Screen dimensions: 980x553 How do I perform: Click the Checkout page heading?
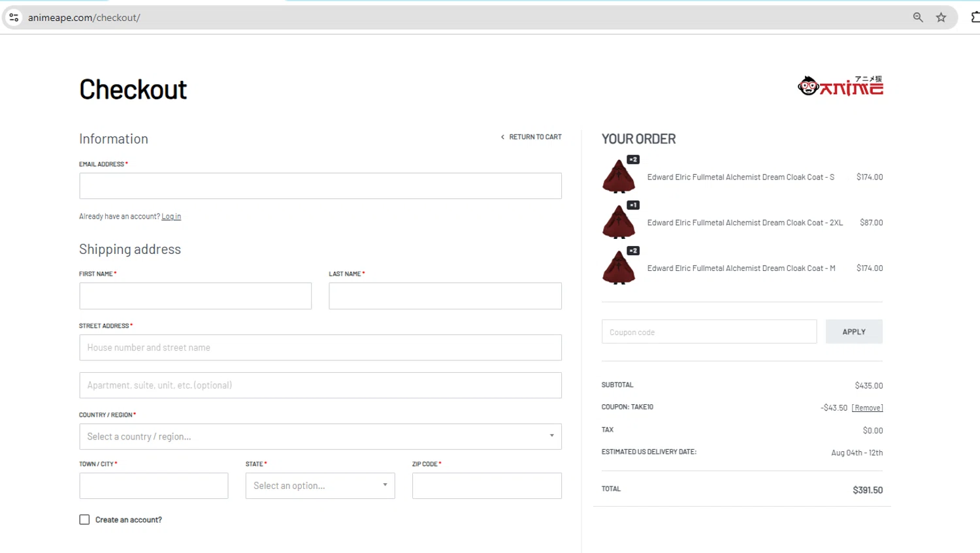(133, 89)
